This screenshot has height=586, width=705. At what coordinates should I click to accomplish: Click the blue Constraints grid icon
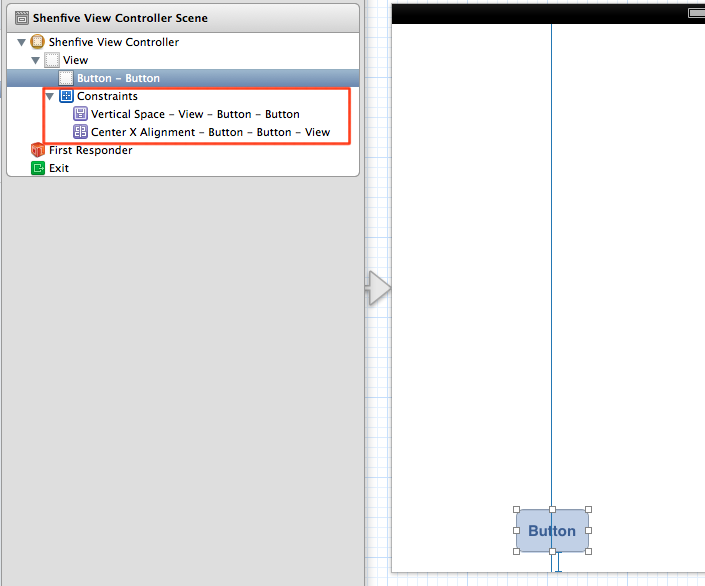pos(66,96)
